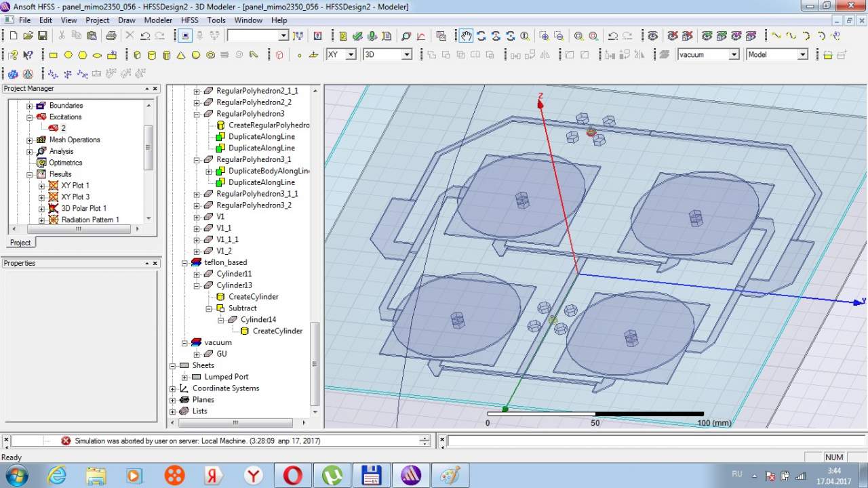Image resolution: width=868 pixels, height=488 pixels.
Task: Activate the Pan hand tool
Action: tap(466, 35)
